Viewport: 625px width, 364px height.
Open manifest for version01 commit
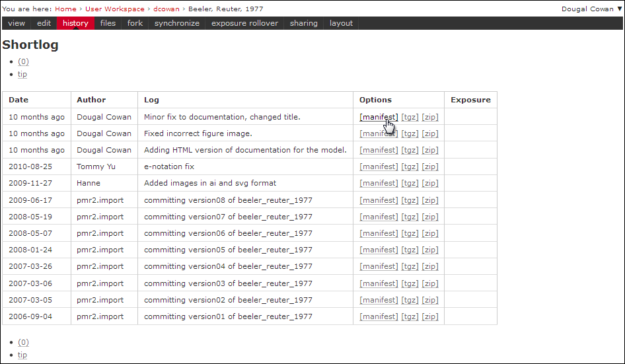[x=379, y=316]
